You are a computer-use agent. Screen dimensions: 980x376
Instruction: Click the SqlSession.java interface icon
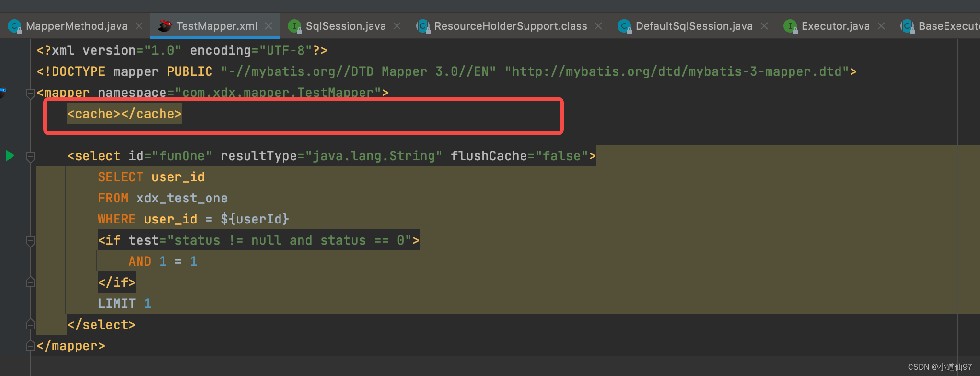[294, 26]
